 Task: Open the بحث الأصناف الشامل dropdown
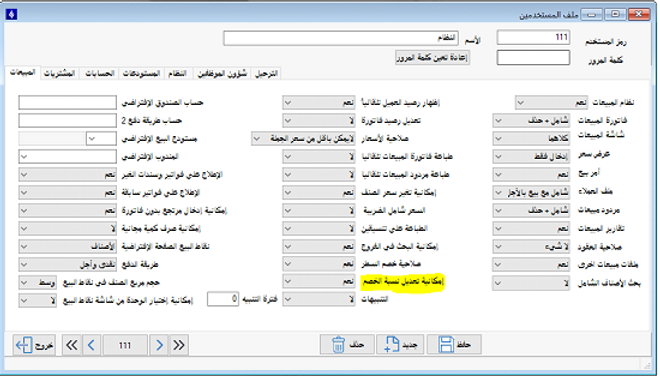[531, 283]
